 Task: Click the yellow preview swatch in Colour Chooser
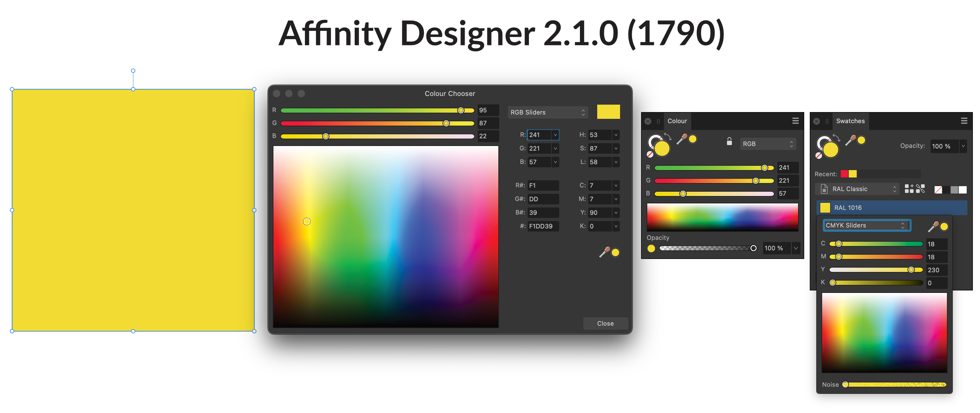pos(608,112)
